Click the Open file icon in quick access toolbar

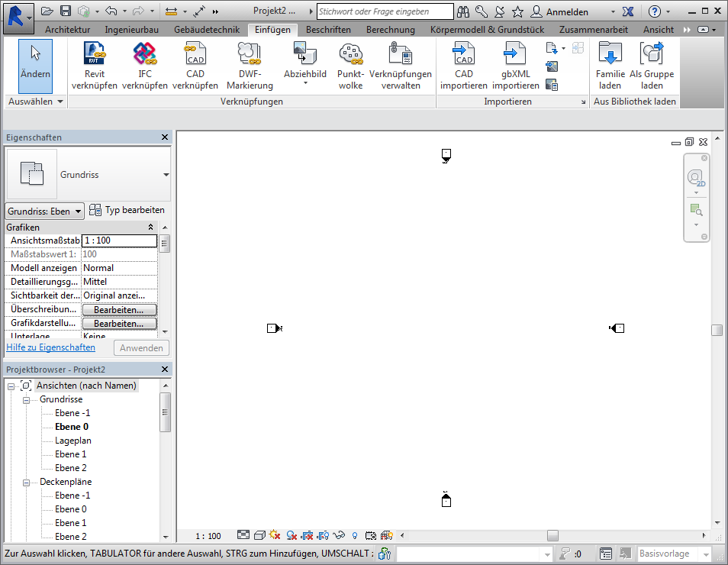coord(47,11)
